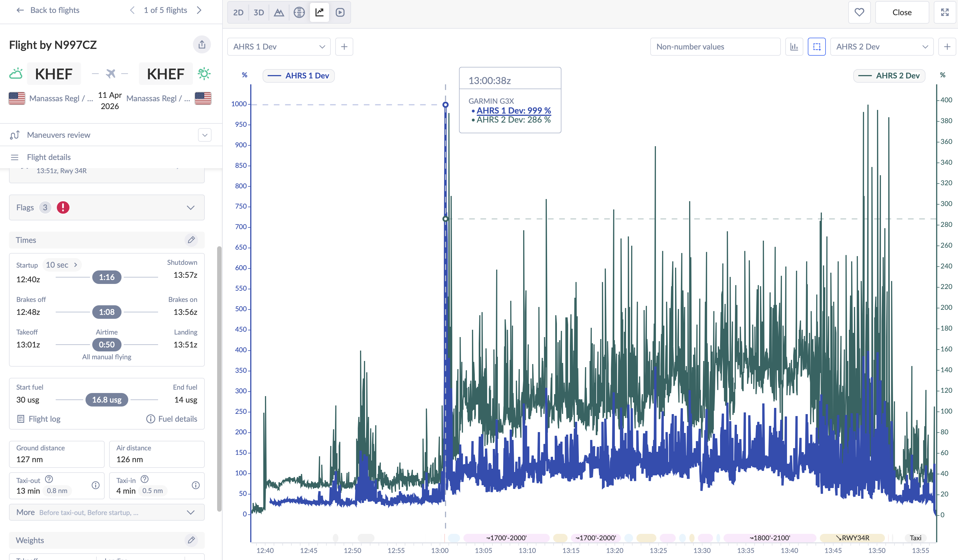
Task: Open terrain profile view
Action: coord(279,13)
